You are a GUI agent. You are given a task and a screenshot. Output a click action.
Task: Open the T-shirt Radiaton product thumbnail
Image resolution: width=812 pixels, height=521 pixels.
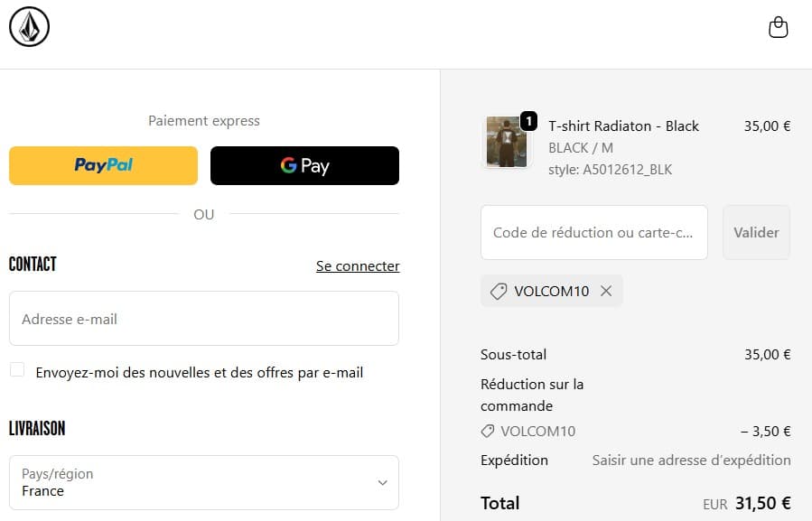coord(506,142)
